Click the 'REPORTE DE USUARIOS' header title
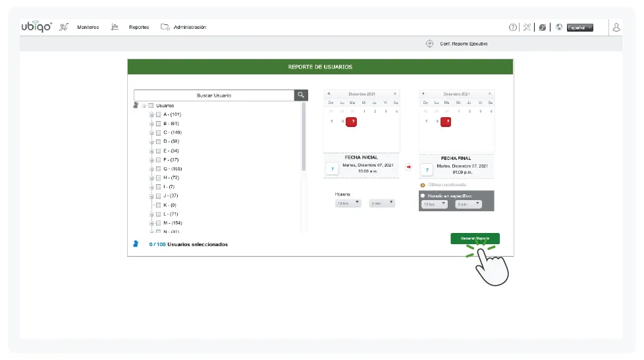 (321, 67)
